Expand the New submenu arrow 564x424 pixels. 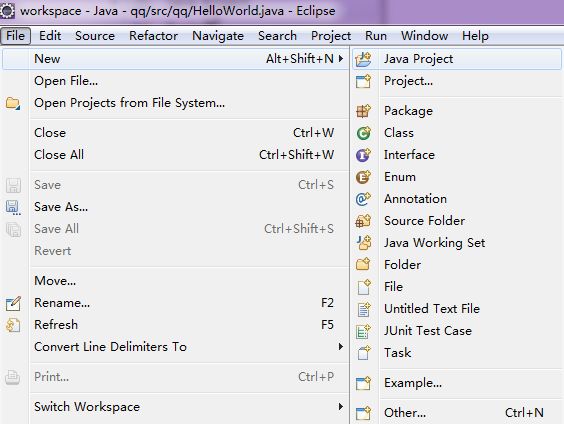[x=341, y=59]
